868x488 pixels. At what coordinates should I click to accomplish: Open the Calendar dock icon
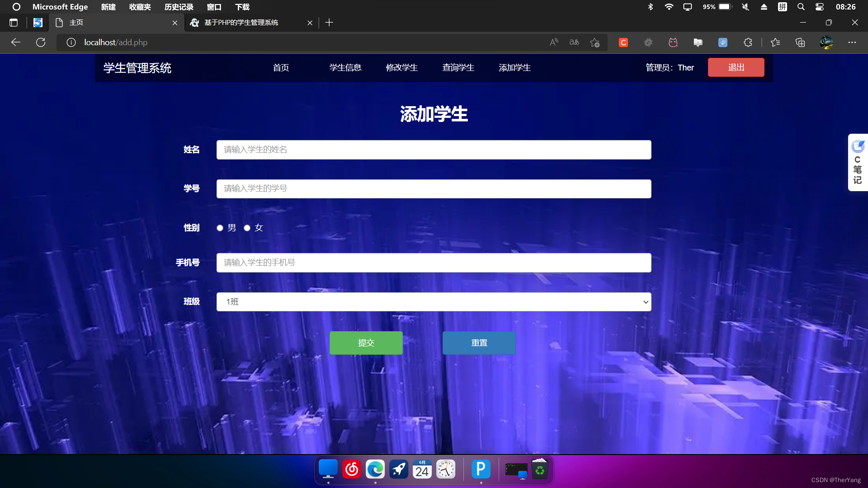pos(422,470)
